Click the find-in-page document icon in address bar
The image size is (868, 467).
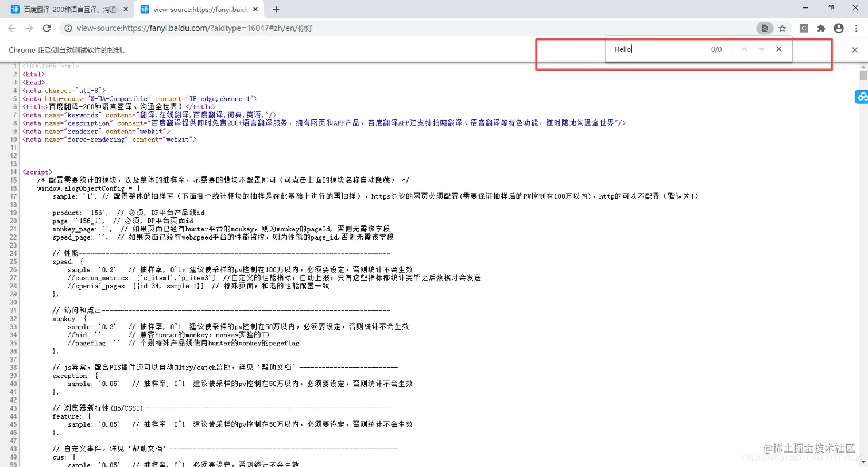765,28
